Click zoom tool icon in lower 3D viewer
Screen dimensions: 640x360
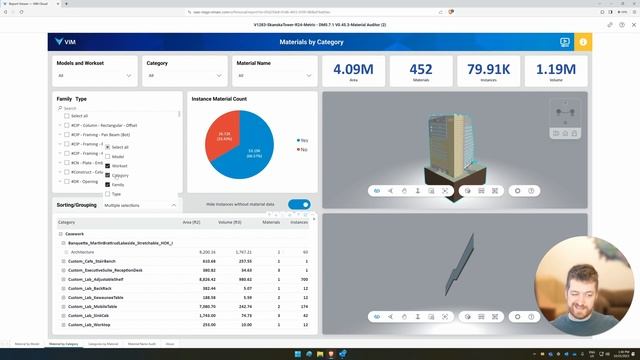click(x=418, y=316)
